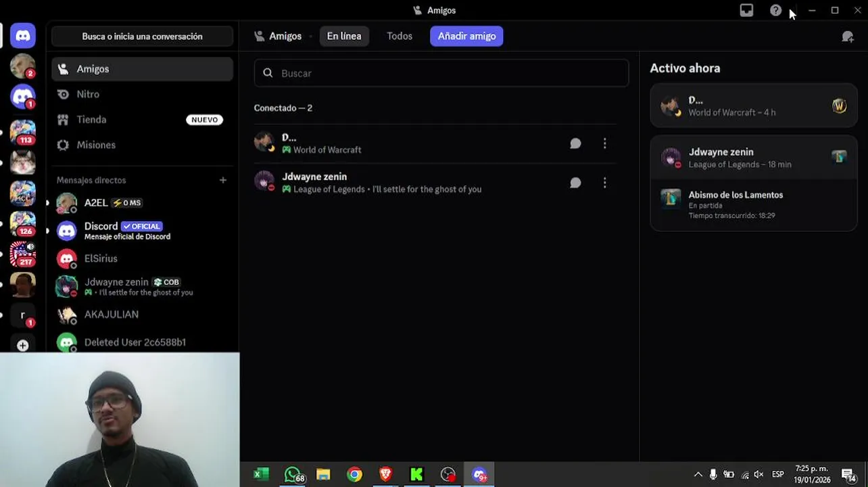
Task: Open the cat picture server icon
Action: coord(22,163)
